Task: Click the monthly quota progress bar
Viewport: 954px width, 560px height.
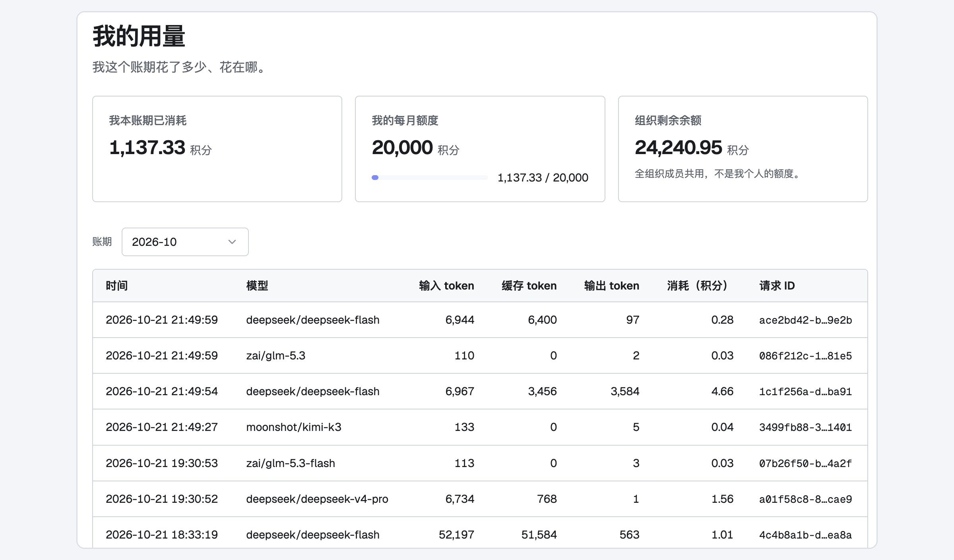Action: pyautogui.click(x=430, y=178)
